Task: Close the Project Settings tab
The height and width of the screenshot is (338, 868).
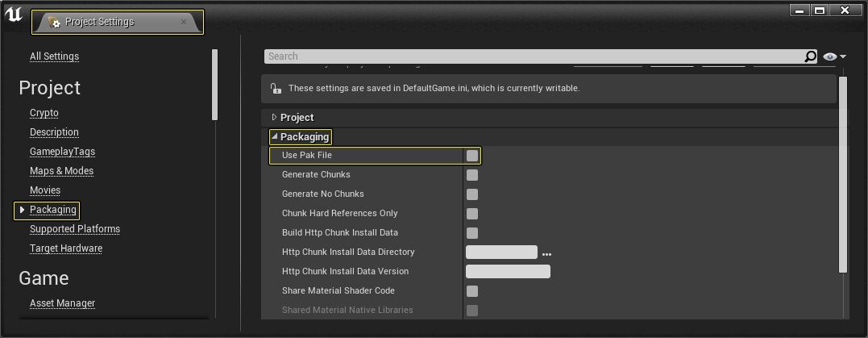Action: (x=184, y=22)
